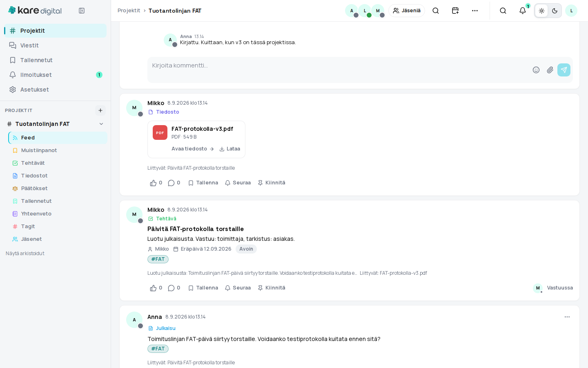588x368 pixels.
Task: Open emoji picker in comment box
Action: 536,70
